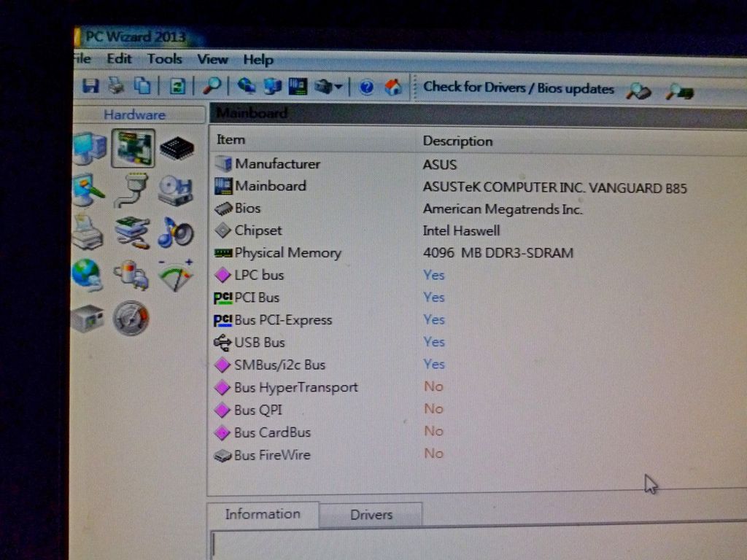Click the No value for Bus FireWire
The height and width of the screenshot is (560, 747).
pyautogui.click(x=433, y=454)
